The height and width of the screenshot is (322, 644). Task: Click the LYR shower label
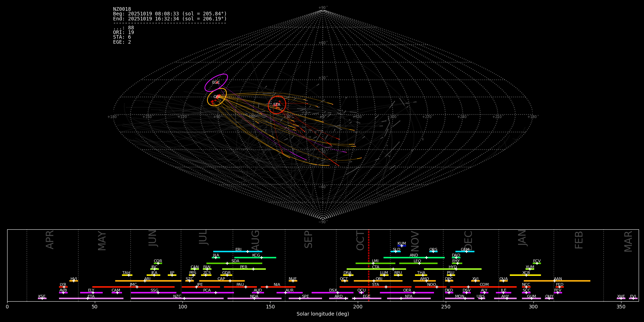63,285
